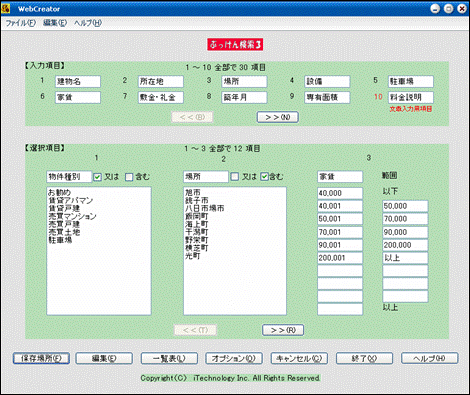Screen dimensions: 470x395
Task: Click the ふっけん検索3 red title banner
Action: tap(235, 45)
